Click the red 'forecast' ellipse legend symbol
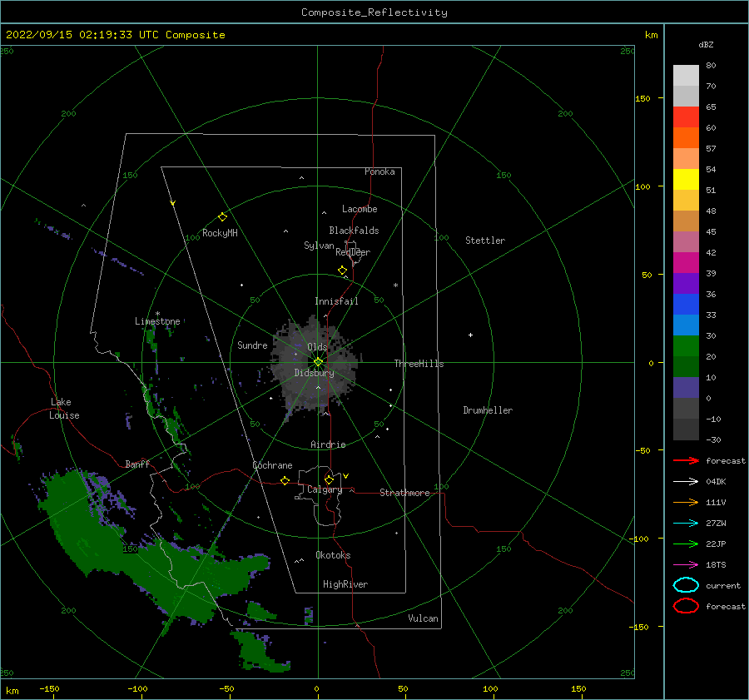 tap(686, 606)
